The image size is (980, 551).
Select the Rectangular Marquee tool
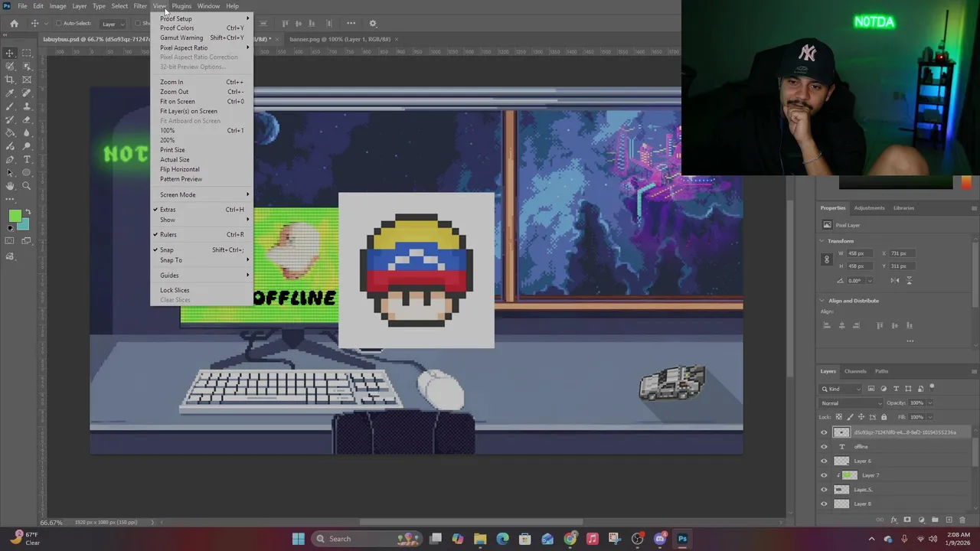tap(27, 53)
